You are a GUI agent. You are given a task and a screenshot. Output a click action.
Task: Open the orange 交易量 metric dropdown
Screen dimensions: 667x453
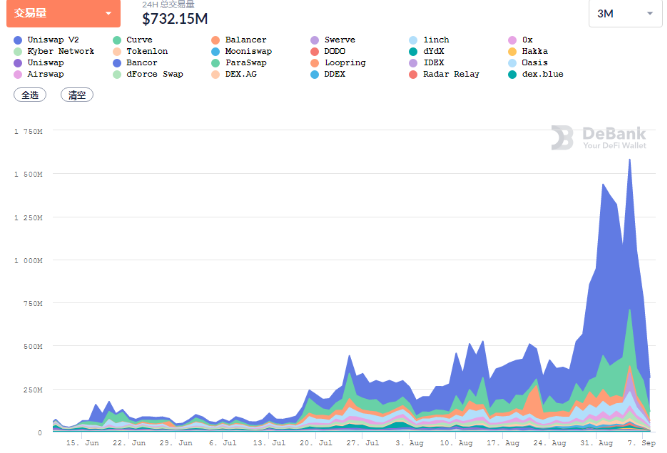tap(63, 13)
